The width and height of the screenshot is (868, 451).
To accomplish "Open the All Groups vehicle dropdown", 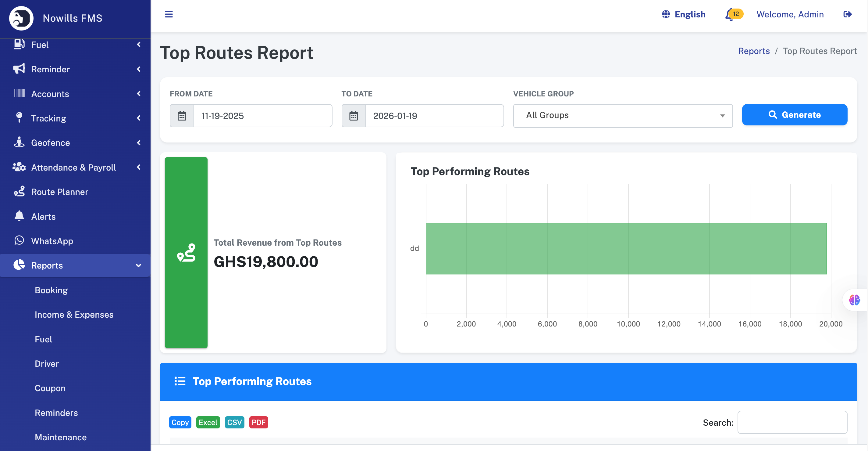I will pos(623,115).
